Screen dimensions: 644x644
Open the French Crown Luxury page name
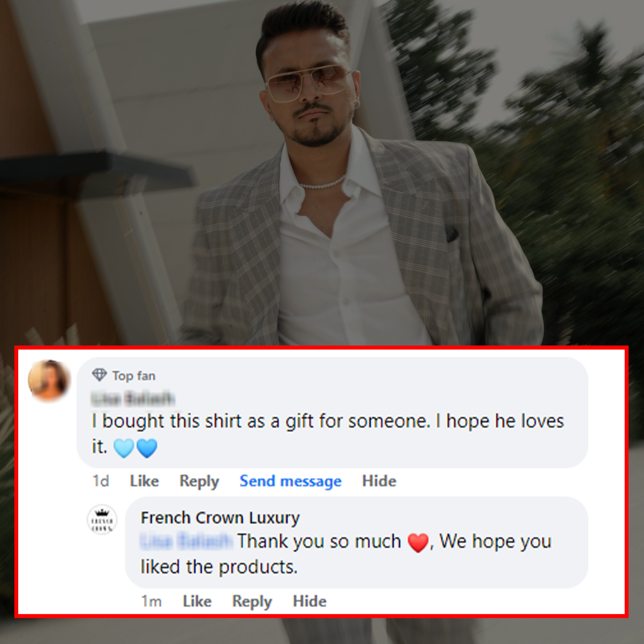click(220, 518)
